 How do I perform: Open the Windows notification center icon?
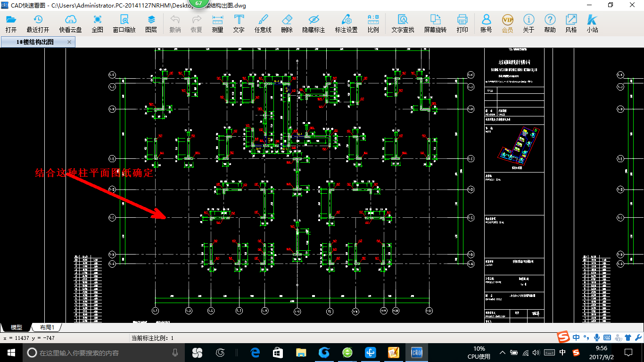628,352
